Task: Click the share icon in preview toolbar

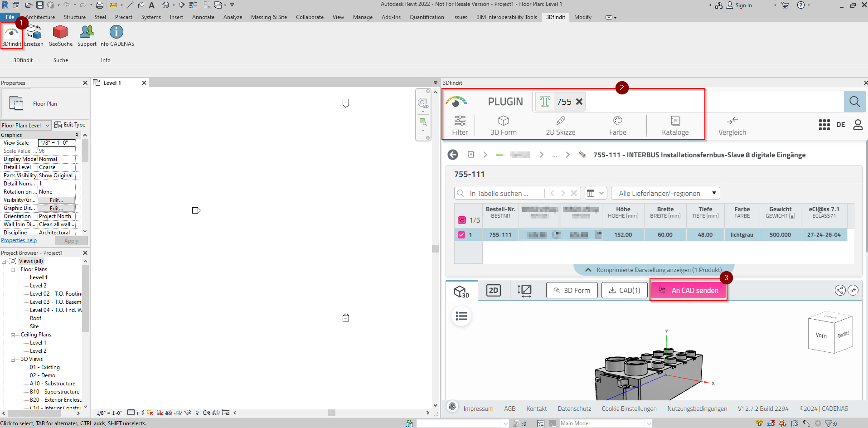Action: (840, 290)
